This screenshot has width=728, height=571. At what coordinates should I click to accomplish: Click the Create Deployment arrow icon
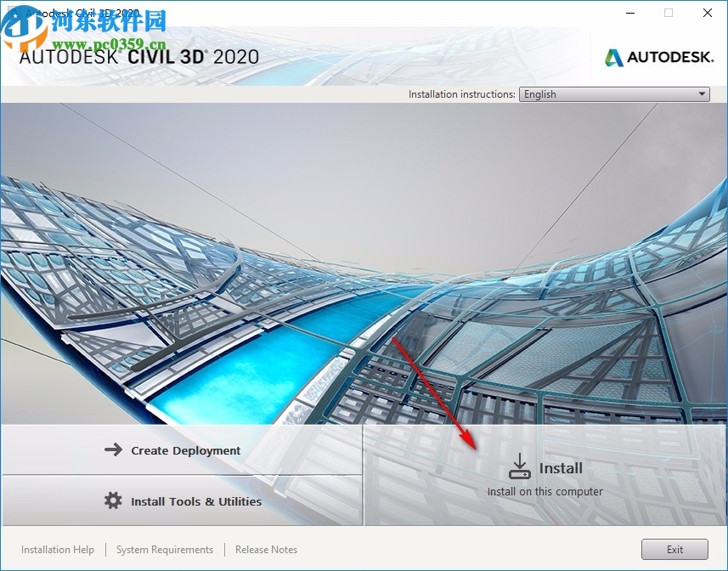point(113,449)
